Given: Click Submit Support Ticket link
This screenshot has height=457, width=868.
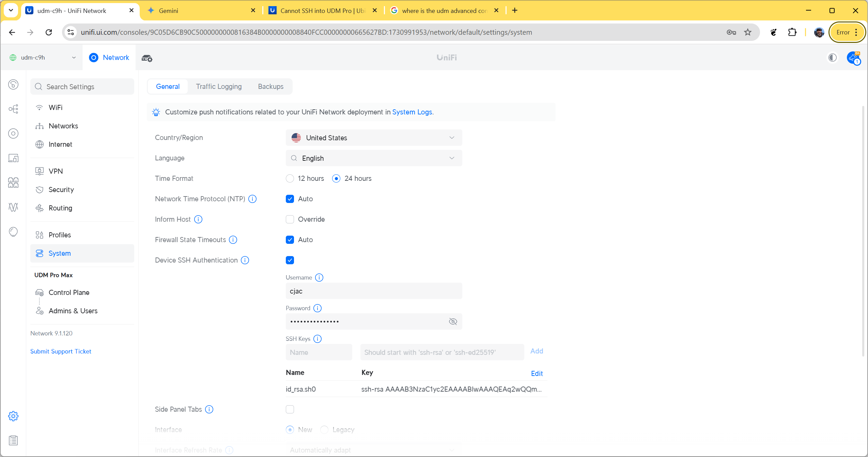Looking at the screenshot, I should point(61,351).
